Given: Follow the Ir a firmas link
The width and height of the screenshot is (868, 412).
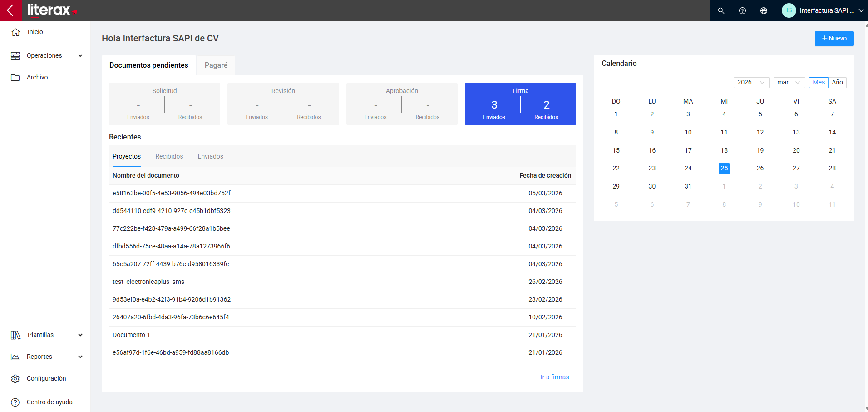Looking at the screenshot, I should [555, 377].
